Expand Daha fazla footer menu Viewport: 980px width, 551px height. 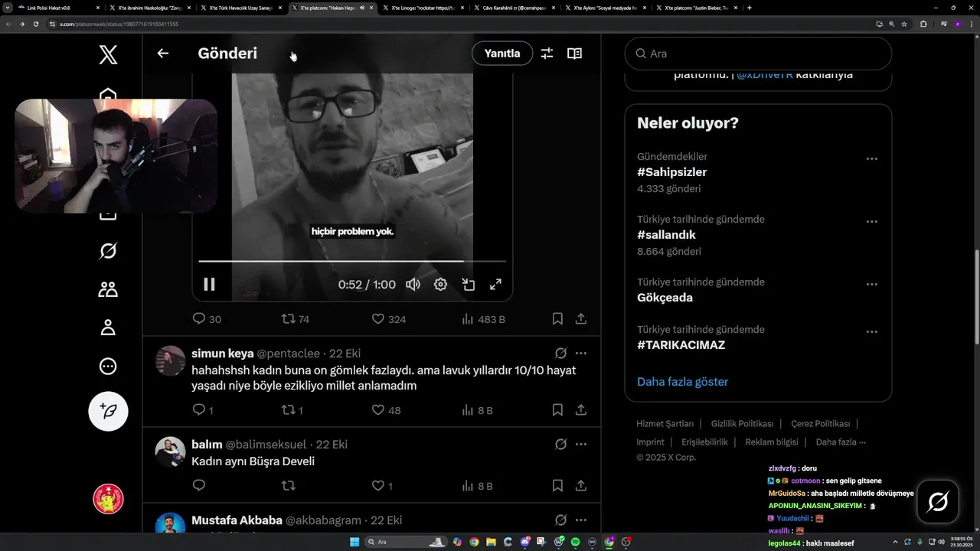coord(841,442)
